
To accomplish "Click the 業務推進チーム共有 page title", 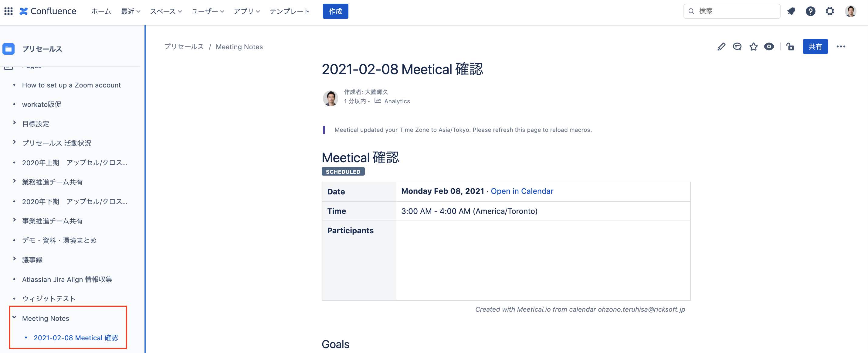I will click(x=52, y=182).
